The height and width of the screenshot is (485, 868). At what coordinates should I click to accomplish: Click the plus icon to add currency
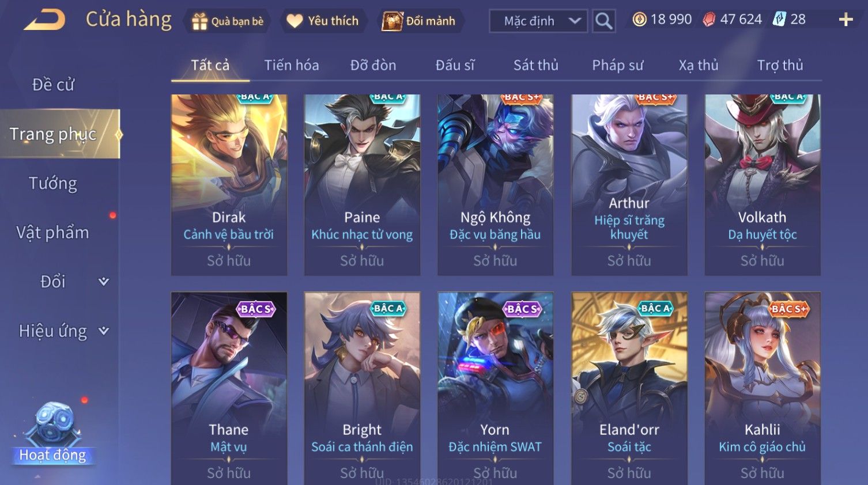point(846,20)
